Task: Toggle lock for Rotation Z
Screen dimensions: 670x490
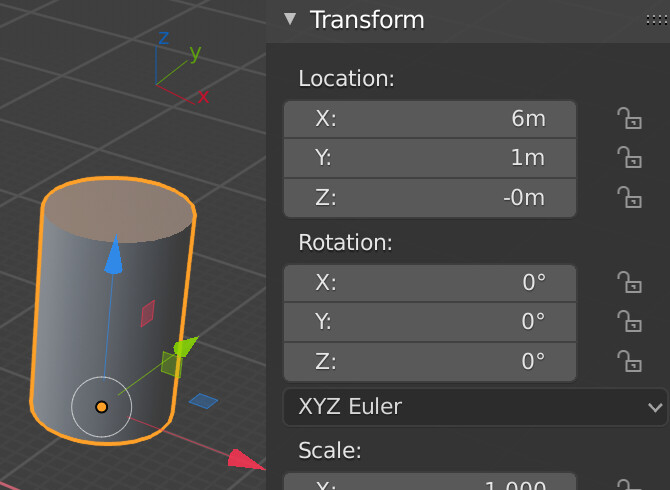Action: pos(629,361)
